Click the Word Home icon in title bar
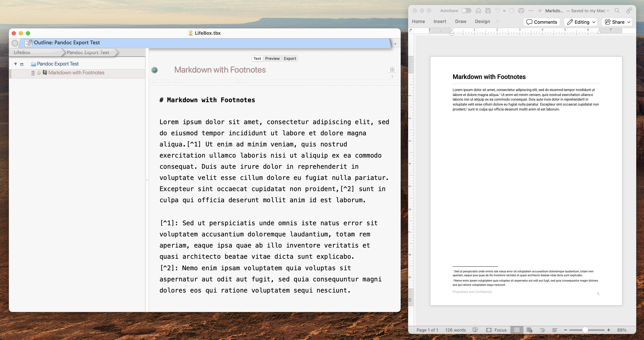The height and width of the screenshot is (340, 644). [x=478, y=10]
